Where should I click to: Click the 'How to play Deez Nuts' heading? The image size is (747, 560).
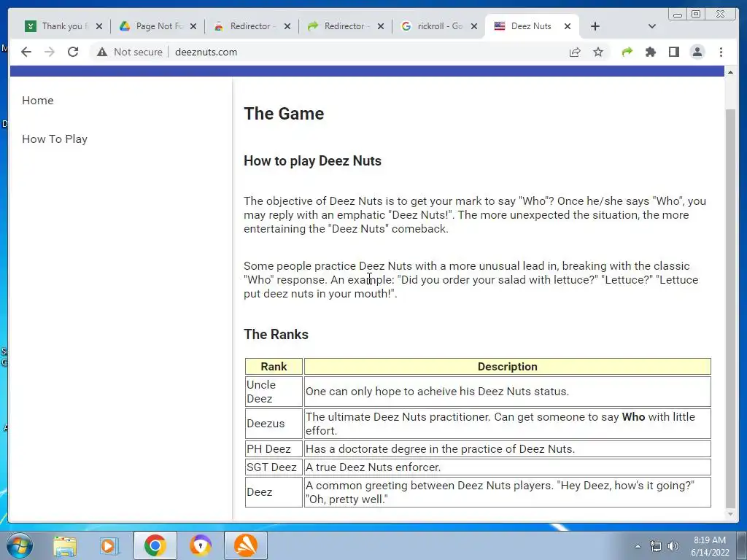point(312,161)
